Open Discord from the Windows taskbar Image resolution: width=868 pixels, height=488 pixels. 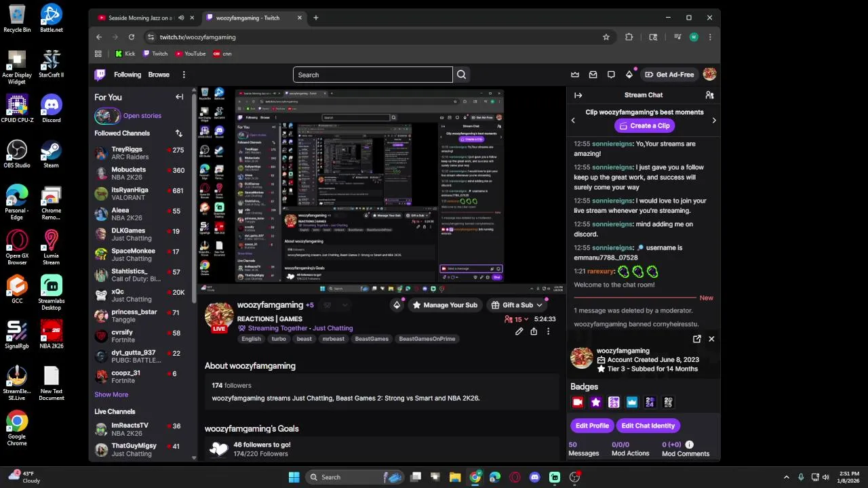[x=535, y=477]
